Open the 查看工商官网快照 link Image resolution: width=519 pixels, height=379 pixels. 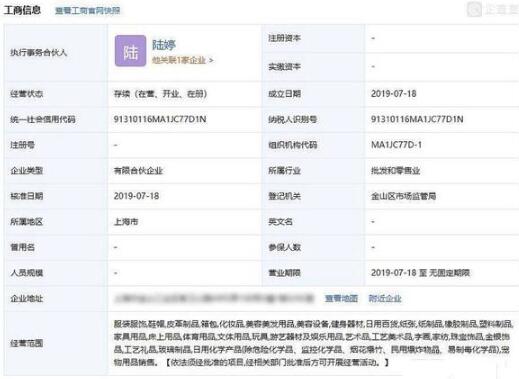point(88,11)
